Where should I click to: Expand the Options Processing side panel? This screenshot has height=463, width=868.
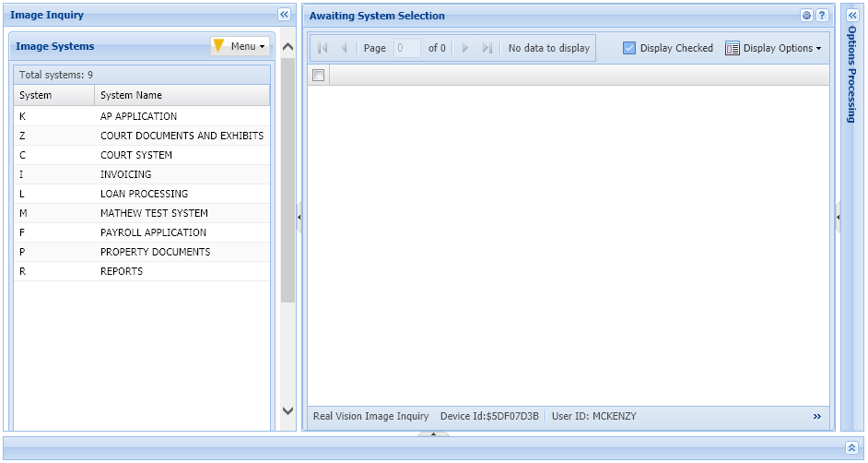point(852,16)
